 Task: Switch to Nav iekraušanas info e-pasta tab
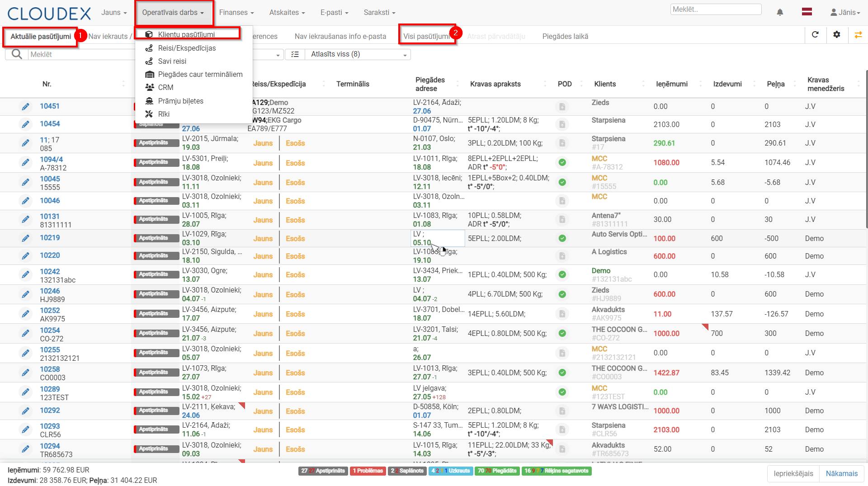[x=340, y=36]
